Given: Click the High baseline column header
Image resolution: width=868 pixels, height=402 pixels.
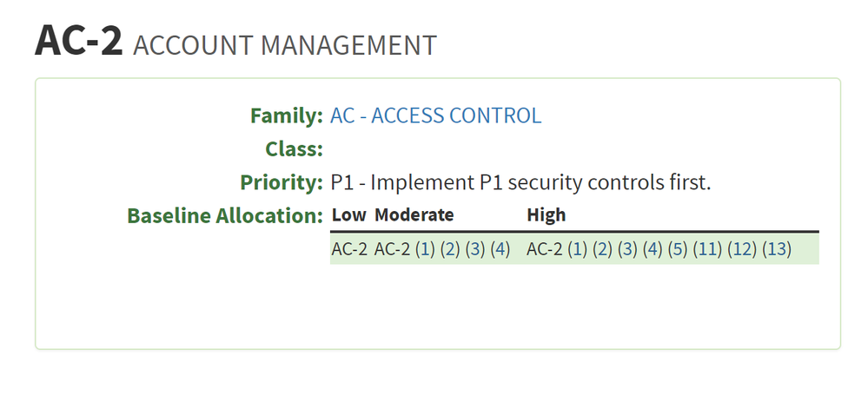Looking at the screenshot, I should coord(546,215).
